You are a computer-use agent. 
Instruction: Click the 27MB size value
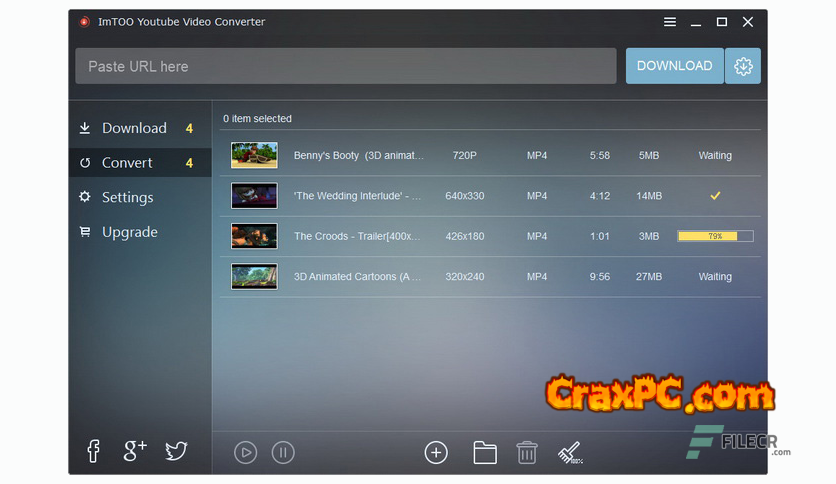649,277
